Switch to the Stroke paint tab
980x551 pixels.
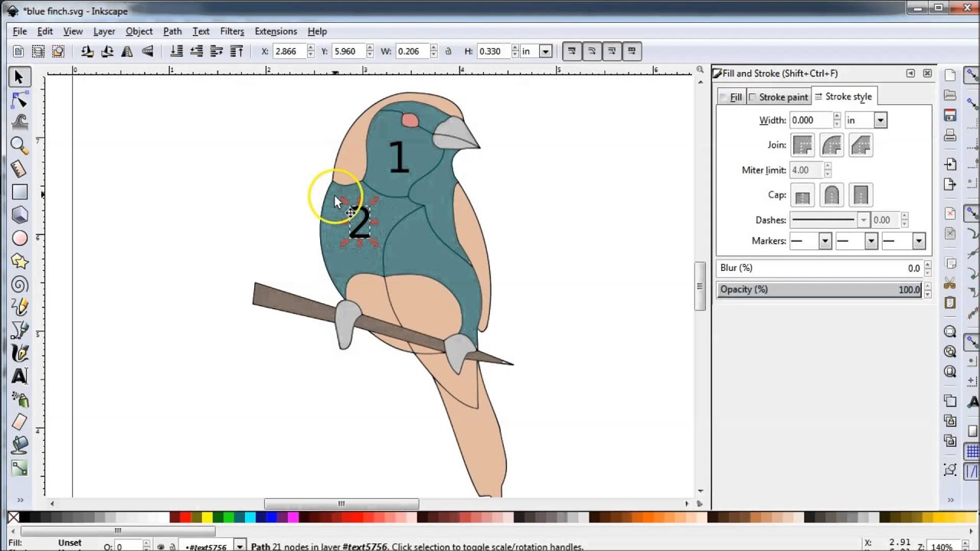tap(778, 97)
